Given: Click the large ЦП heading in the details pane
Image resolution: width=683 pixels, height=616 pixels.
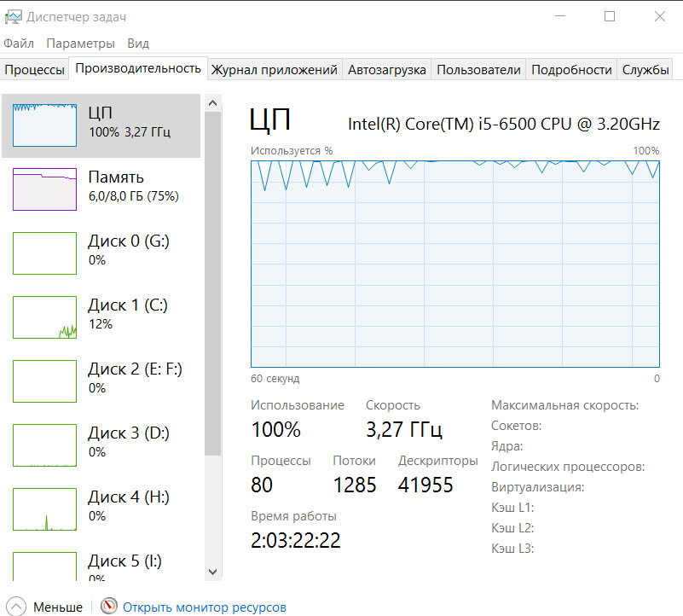Looking at the screenshot, I should tap(270, 120).
